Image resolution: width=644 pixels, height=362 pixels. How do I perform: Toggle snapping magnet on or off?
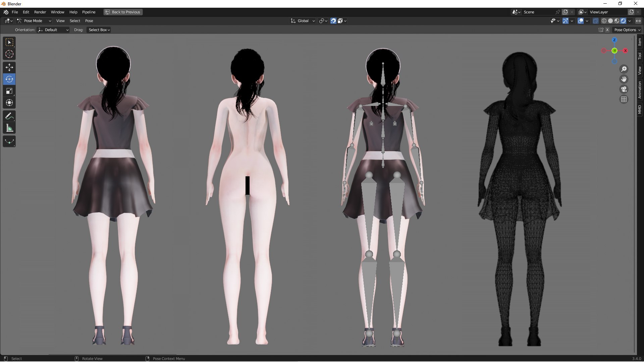pos(333,21)
